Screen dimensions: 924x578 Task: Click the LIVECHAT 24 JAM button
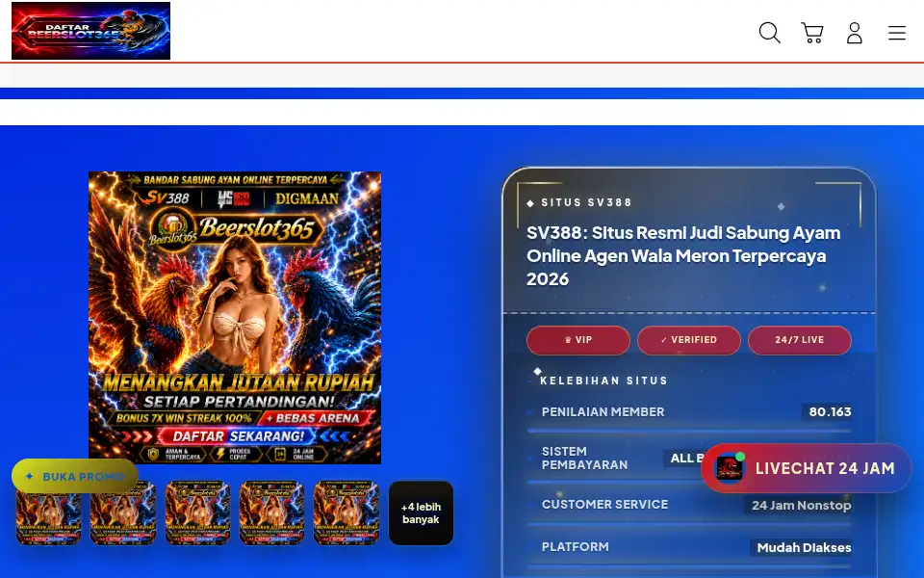point(807,468)
